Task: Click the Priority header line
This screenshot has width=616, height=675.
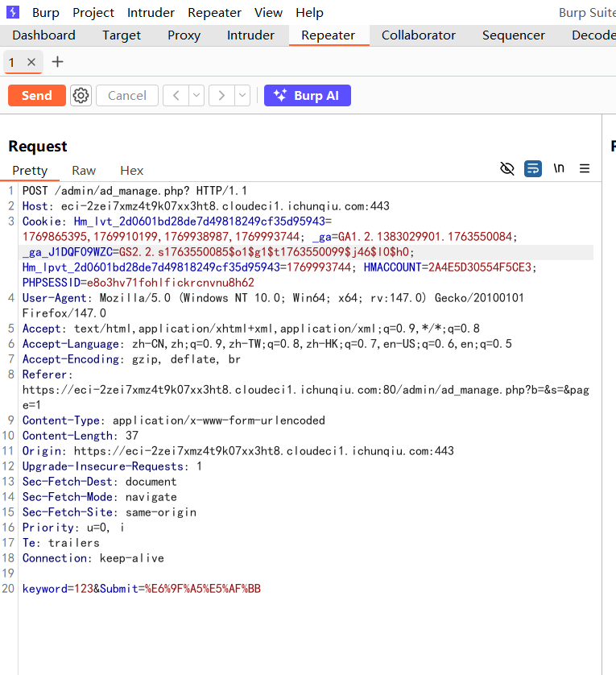Action: 73,528
